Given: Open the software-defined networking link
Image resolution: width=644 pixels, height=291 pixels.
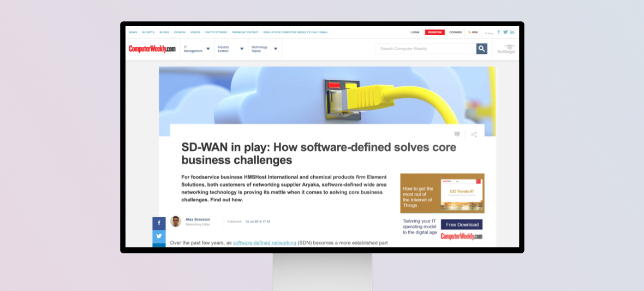Looking at the screenshot, I should [x=265, y=243].
